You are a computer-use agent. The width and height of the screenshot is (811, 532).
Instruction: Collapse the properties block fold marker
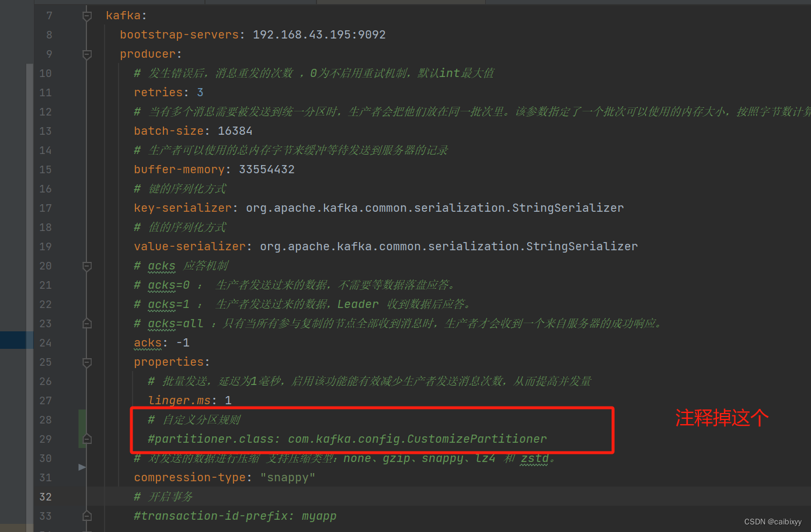(x=87, y=362)
